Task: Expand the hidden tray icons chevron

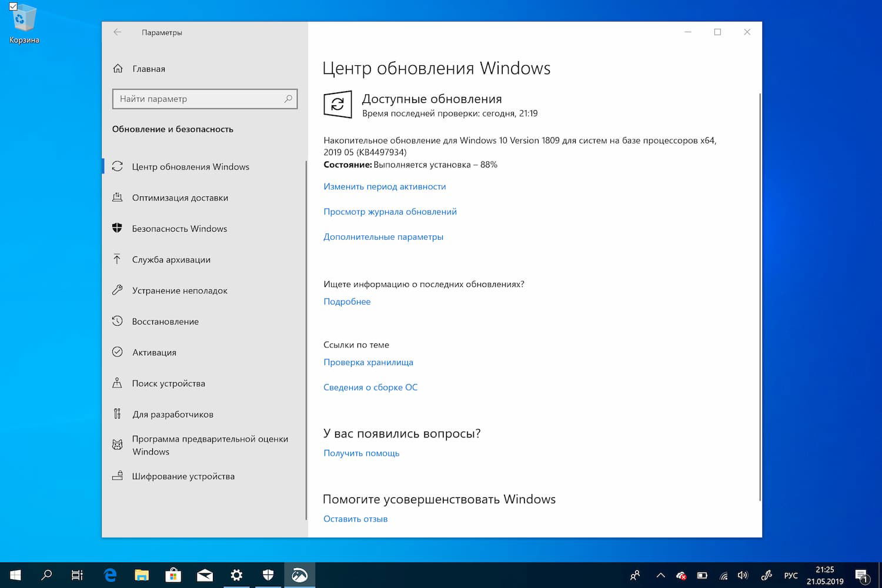Action: pos(660,575)
